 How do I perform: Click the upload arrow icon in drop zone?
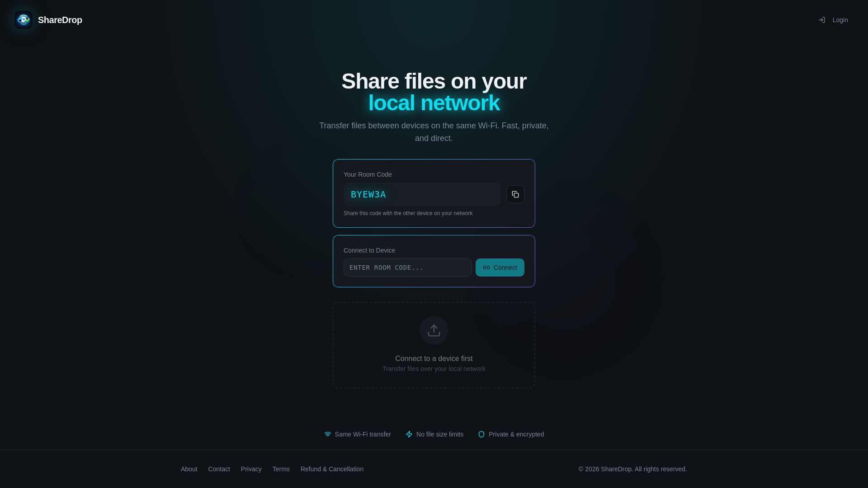tap(434, 330)
